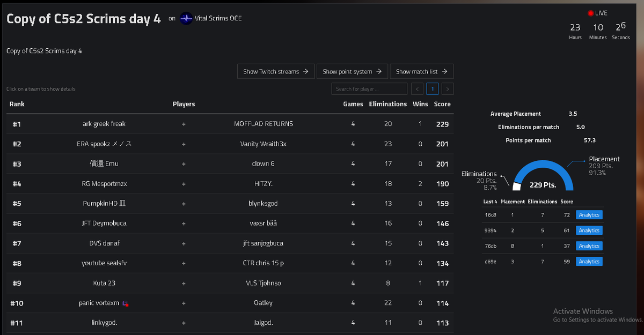644x335 pixels.
Task: Click Twitch icon beside panic vortexm
Action: (126, 303)
